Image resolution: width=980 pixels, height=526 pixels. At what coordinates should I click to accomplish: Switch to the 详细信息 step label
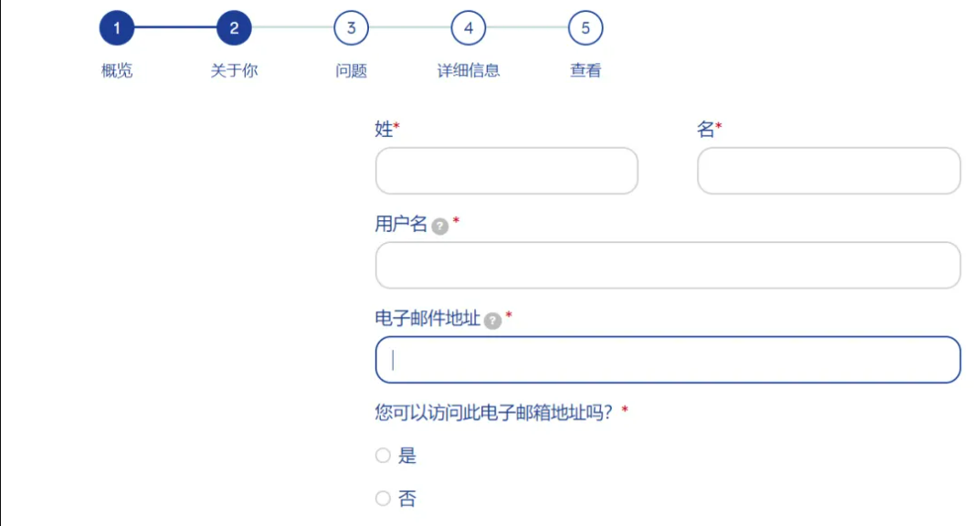pos(469,70)
